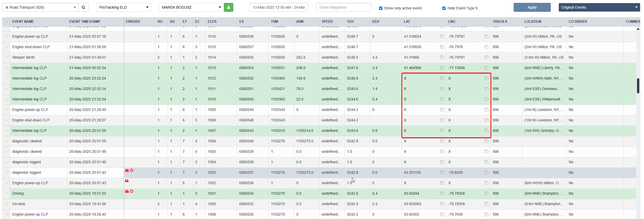
Task: Copy longitude in ELD 1509 row
Action: [486, 110]
